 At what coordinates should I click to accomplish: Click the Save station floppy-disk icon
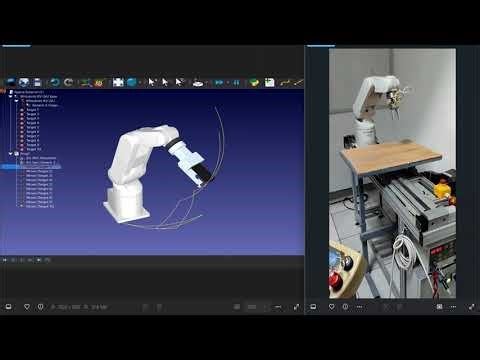[x=37, y=82]
